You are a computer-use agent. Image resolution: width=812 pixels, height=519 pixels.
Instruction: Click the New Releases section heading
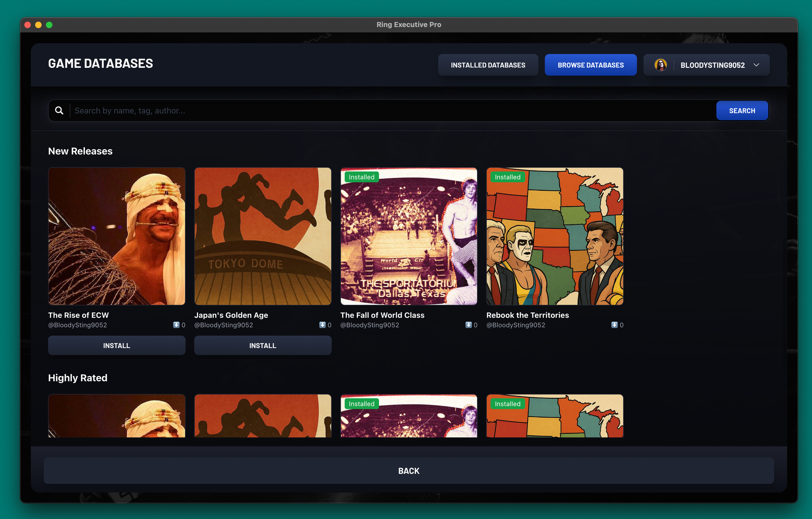(x=80, y=151)
